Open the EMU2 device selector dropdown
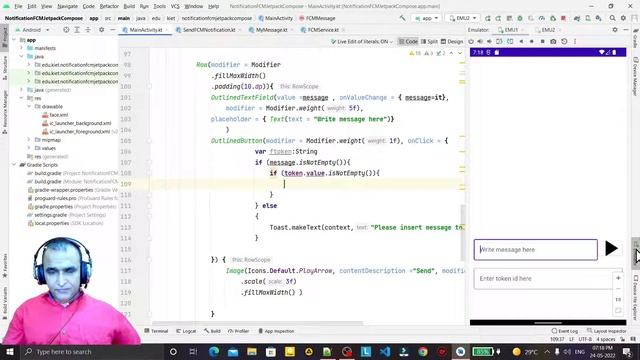Image resolution: width=640 pixels, height=360 pixels. tap(462, 18)
